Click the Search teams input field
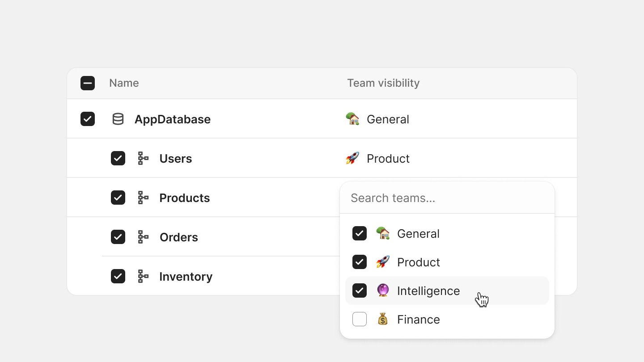The width and height of the screenshot is (644, 362). tap(447, 198)
